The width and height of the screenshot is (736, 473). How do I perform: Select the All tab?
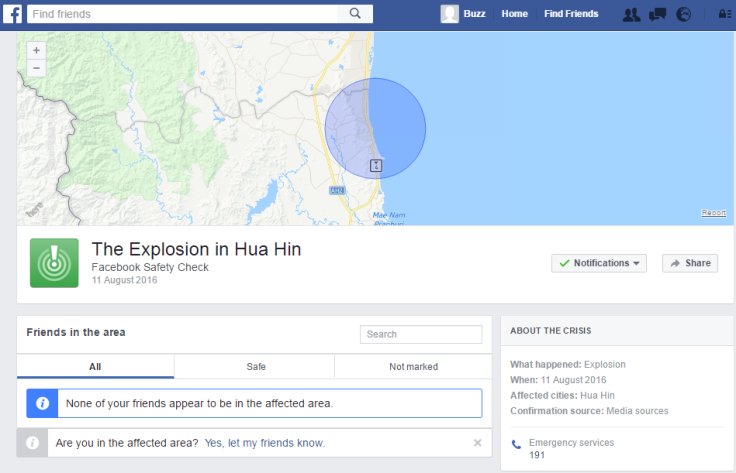95,366
